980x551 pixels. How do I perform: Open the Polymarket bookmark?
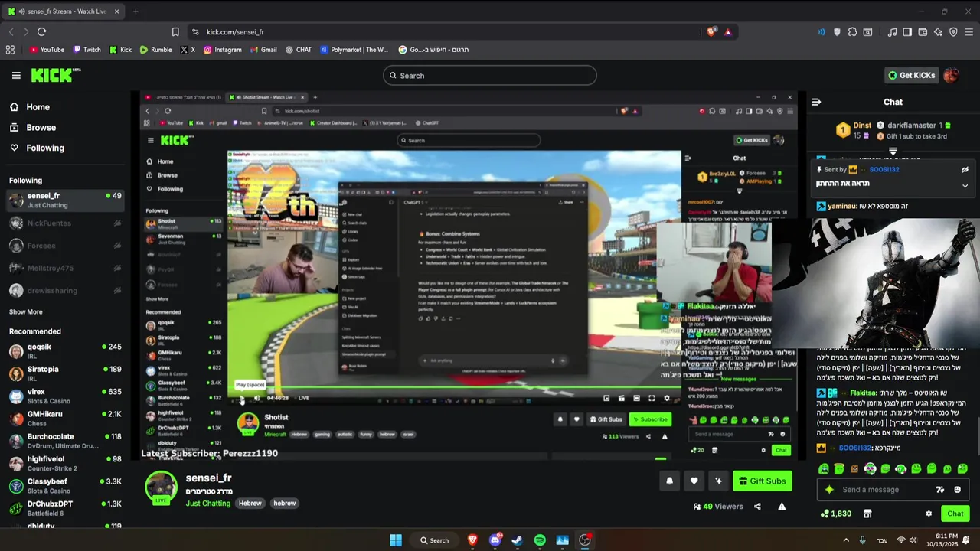click(354, 50)
